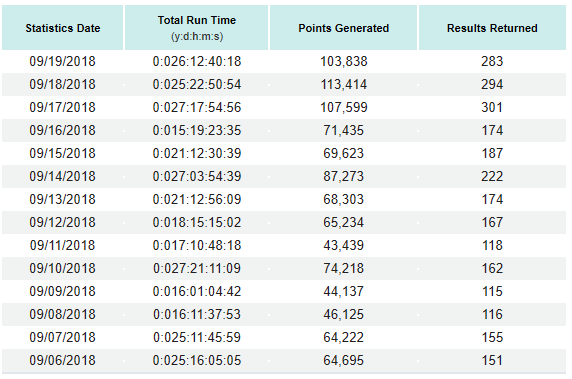Select the 09/06/2018 date cell
Screen dimensions: 572x379
[x=62, y=360]
